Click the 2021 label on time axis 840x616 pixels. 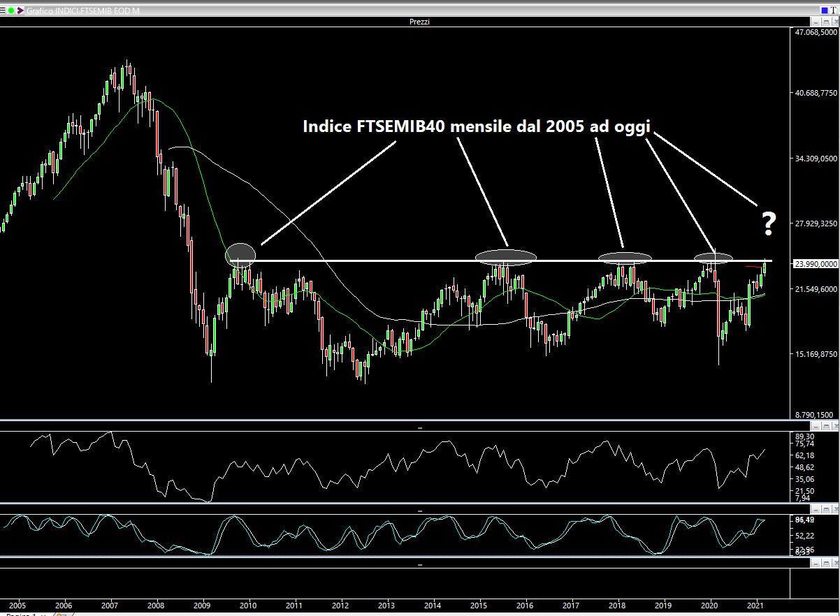(755, 605)
